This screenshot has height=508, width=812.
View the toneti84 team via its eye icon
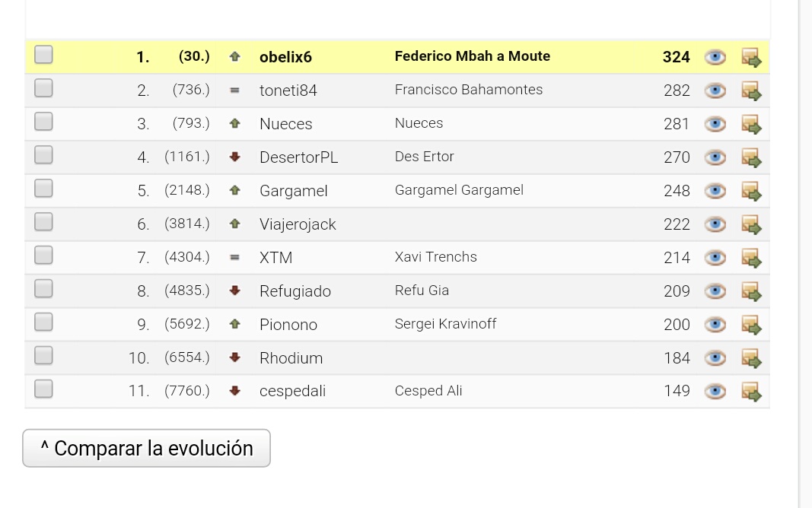pos(715,90)
